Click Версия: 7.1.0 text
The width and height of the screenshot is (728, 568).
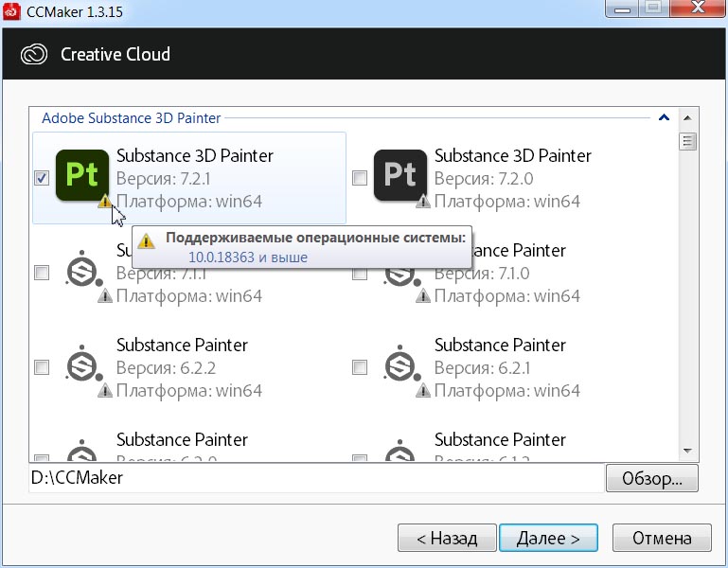(482, 274)
